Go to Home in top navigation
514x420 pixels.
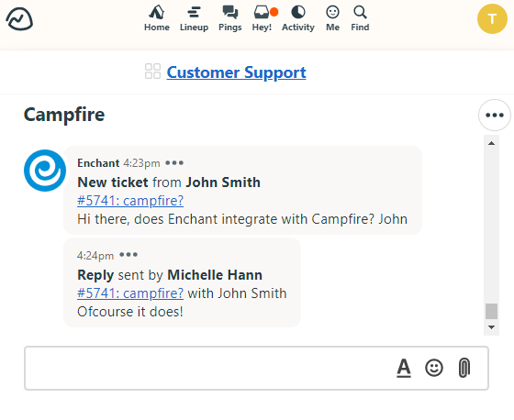point(157,18)
